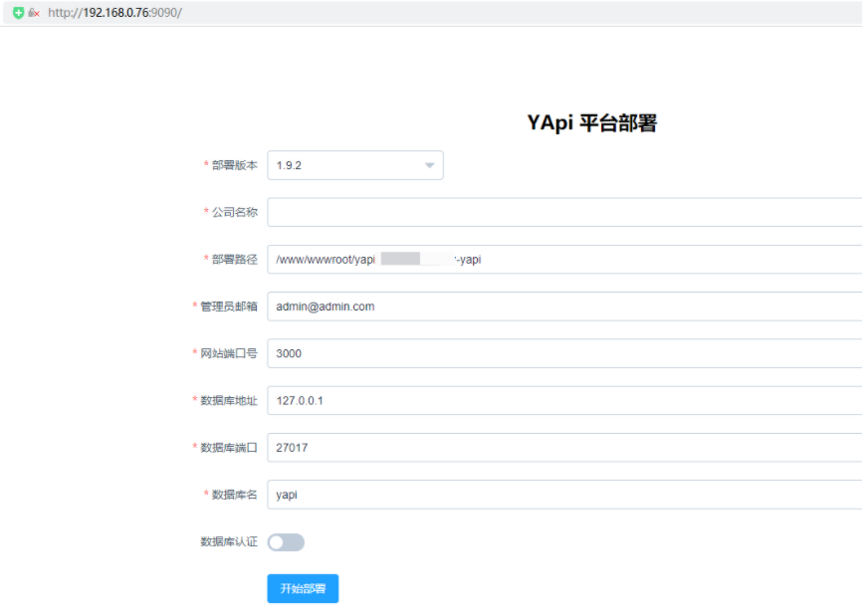Click the 管理员邮箱 label

click(229, 307)
